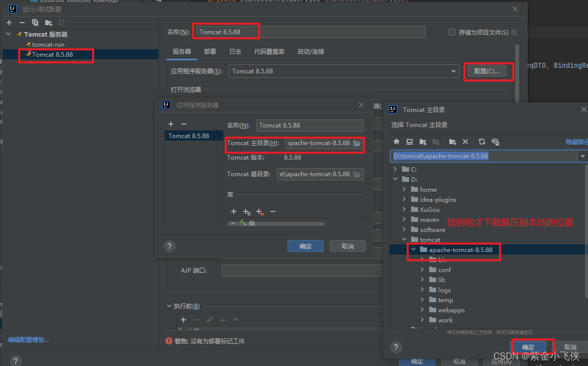The height and width of the screenshot is (366, 588).
Task: Click the minus icon in 应用程序服务器 dialog
Action: pyautogui.click(x=184, y=124)
